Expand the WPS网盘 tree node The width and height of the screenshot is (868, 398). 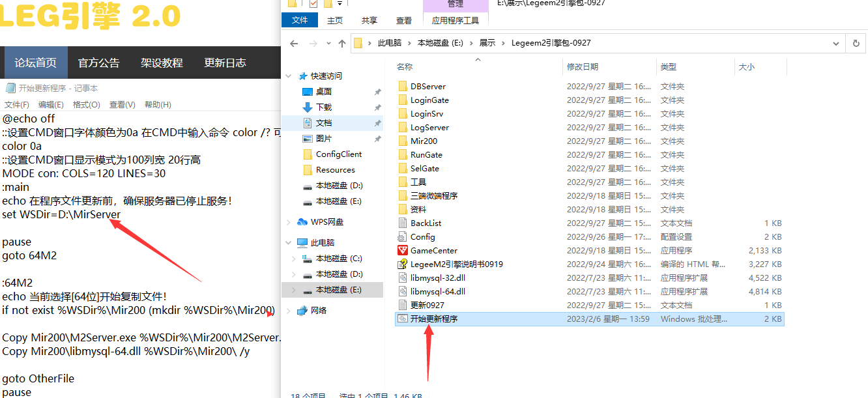(x=289, y=222)
